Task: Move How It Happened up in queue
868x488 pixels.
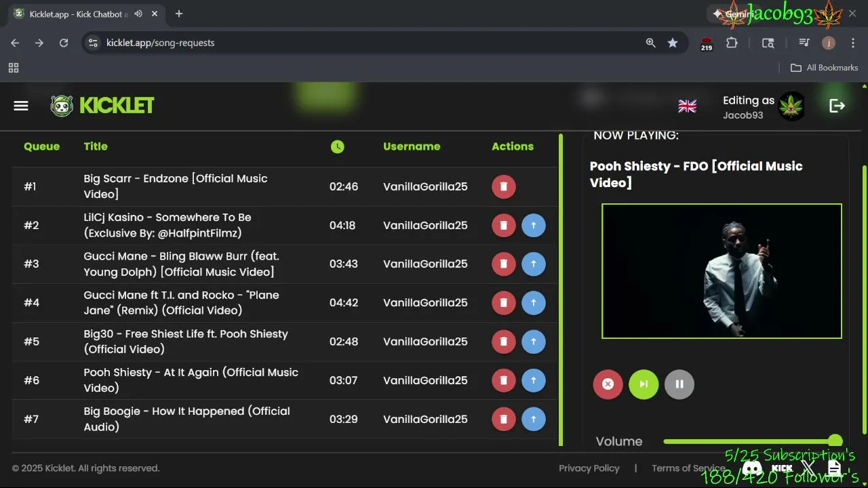Action: tap(534, 419)
